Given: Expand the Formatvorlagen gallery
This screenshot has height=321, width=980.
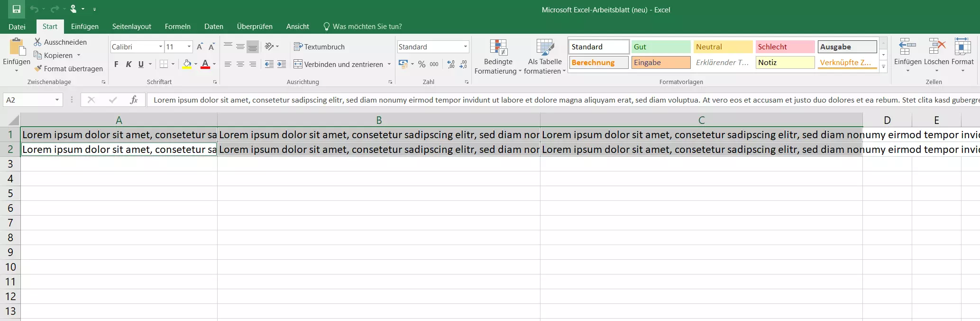Looking at the screenshot, I should click(x=883, y=67).
